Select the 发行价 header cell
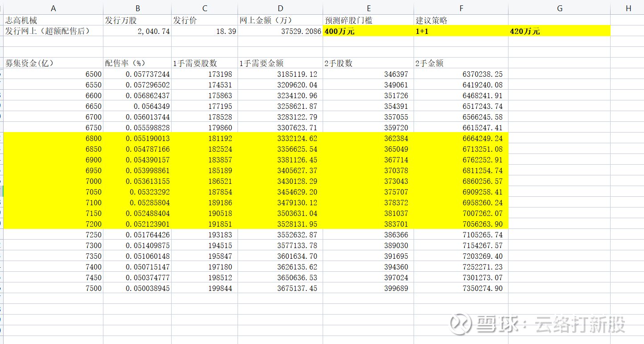The width and height of the screenshot is (644, 344). [x=205, y=20]
